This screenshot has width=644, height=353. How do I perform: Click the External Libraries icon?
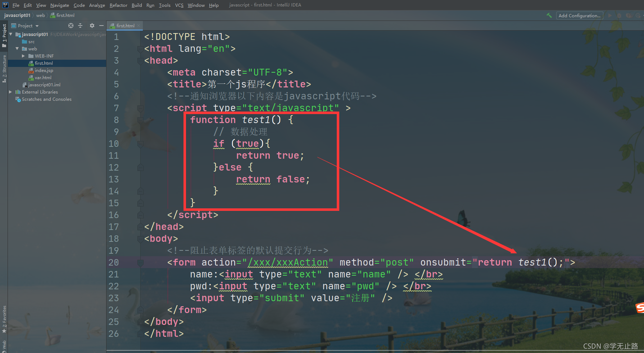click(18, 92)
